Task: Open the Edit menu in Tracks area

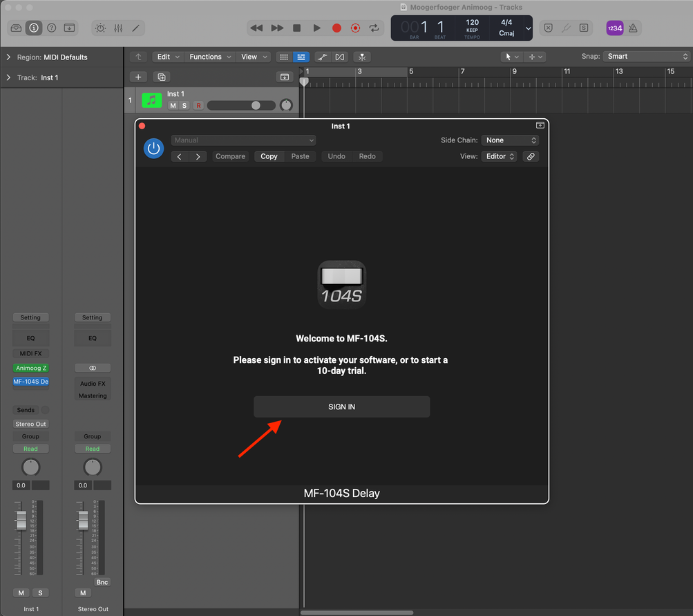Action: [x=168, y=57]
